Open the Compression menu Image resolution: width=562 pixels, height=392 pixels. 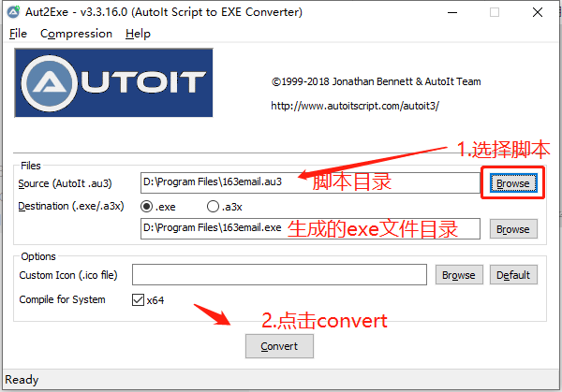tap(76, 34)
